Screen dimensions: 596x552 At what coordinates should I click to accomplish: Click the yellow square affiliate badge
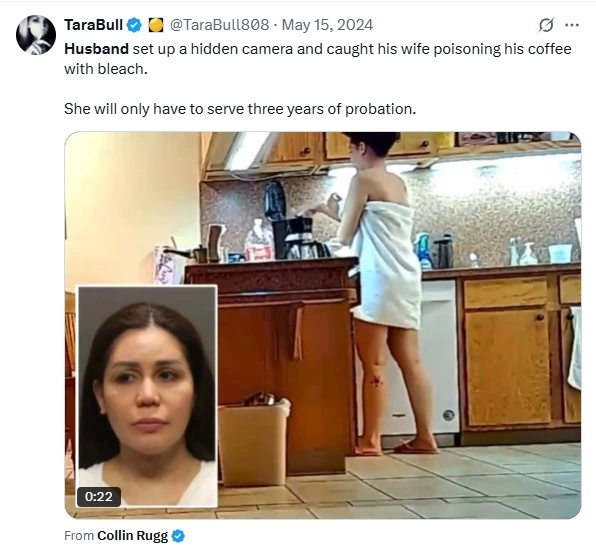(155, 25)
